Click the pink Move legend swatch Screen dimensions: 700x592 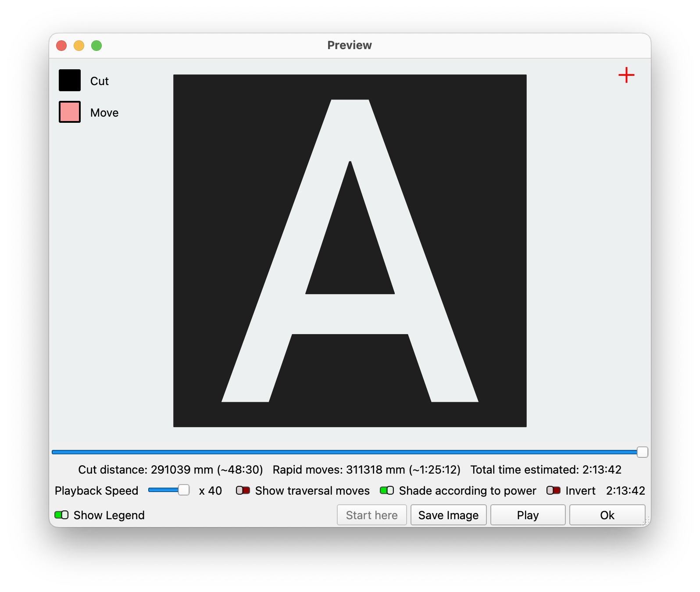tap(70, 112)
